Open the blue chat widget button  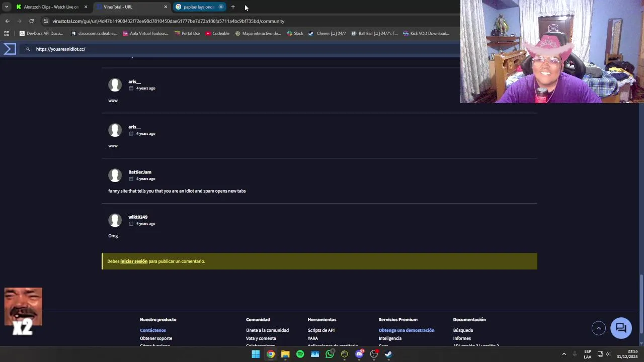pos(621,328)
